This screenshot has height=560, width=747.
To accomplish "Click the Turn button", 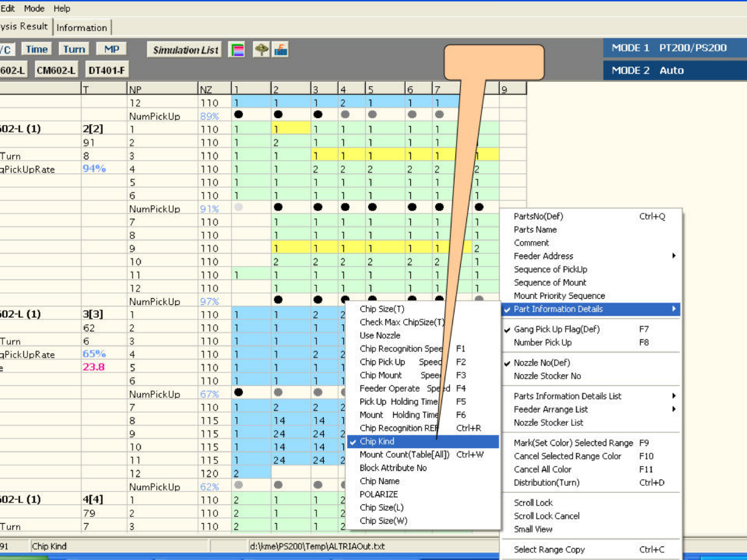I will click(74, 49).
